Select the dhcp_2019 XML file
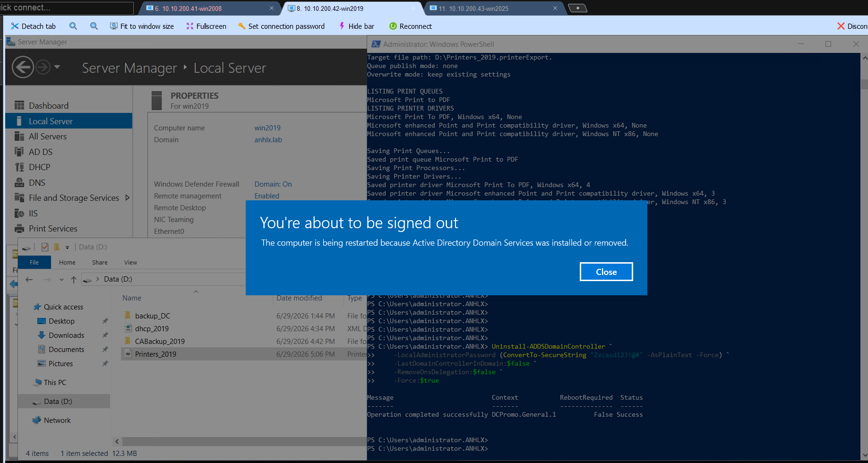This screenshot has height=463, width=868. coord(152,329)
